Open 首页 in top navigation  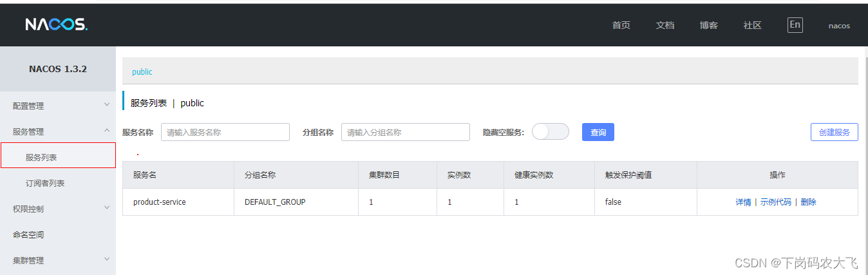[x=621, y=26]
